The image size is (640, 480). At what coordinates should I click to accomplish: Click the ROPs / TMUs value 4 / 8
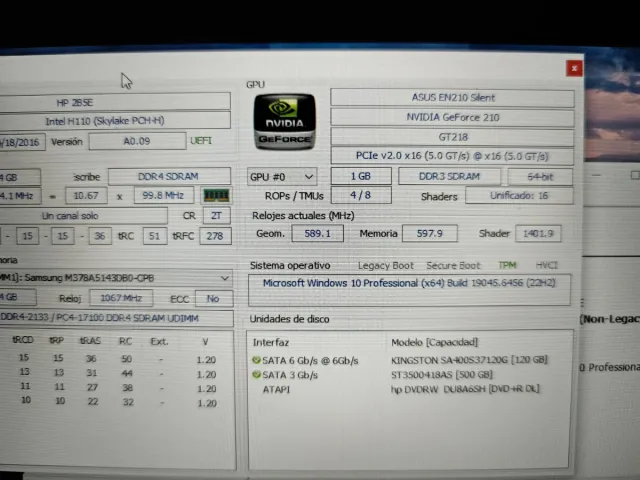[x=361, y=195]
